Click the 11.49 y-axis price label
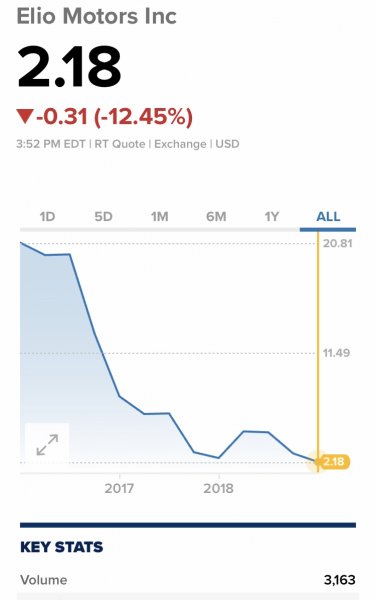This screenshot has height=600, width=376. pyautogui.click(x=336, y=353)
